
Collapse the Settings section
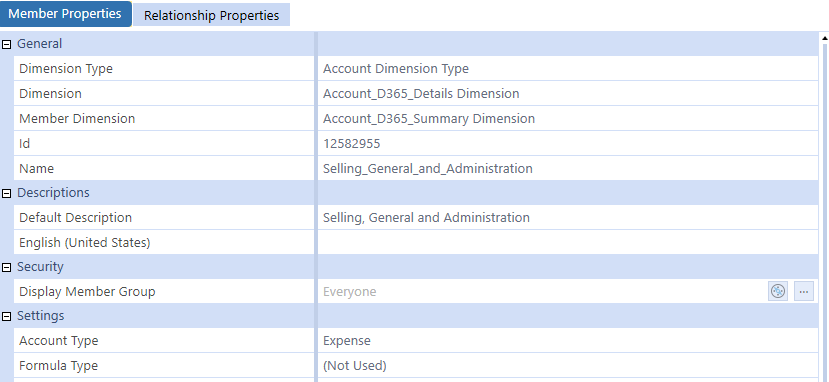[x=6, y=316]
